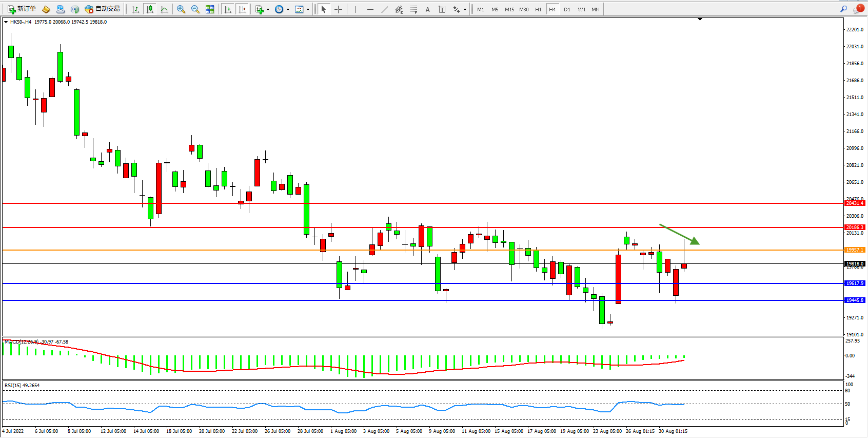Expand the chart templates dropdown arrow
The width and height of the screenshot is (868, 438).
coord(308,9)
